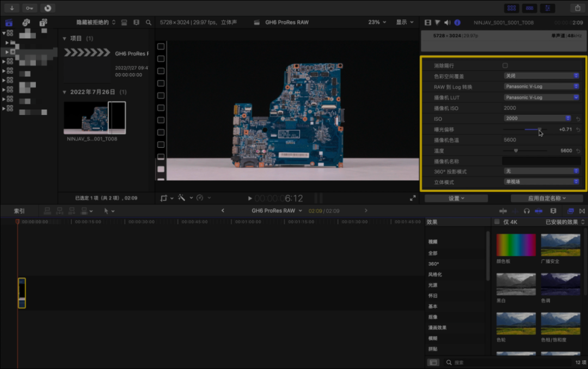Open the ISO 2000 dropdown
Viewport: 588px width, 369px height.
537,118
